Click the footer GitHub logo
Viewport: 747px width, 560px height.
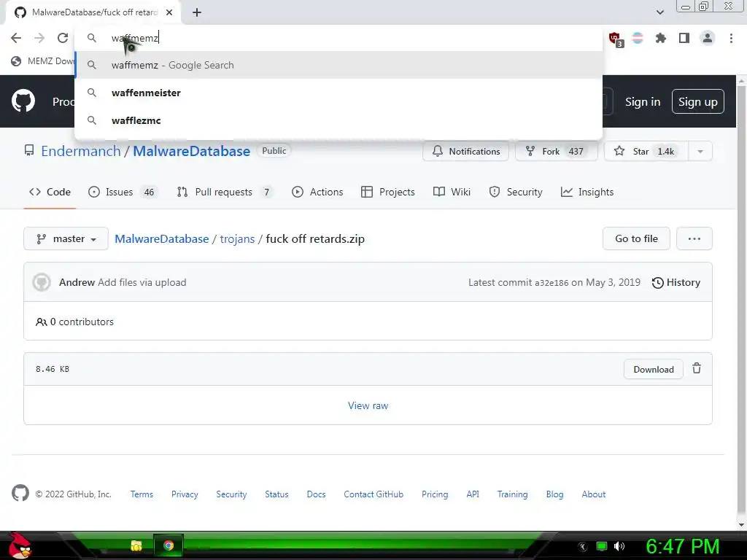[x=20, y=494]
